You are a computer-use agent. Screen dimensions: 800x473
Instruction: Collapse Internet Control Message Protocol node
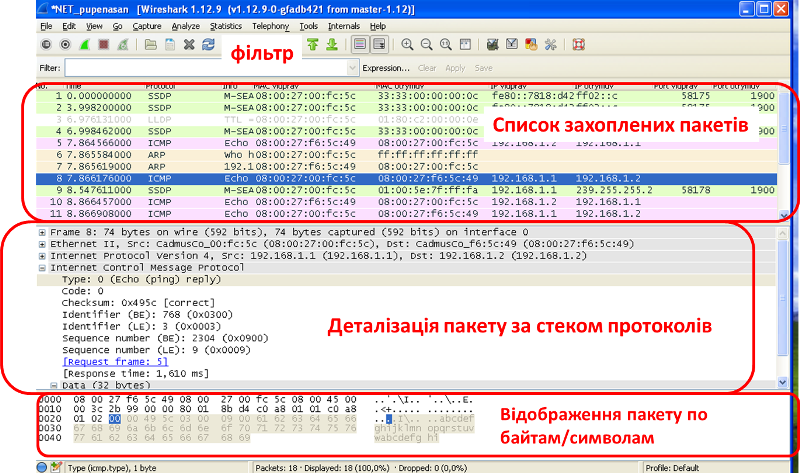(41, 267)
